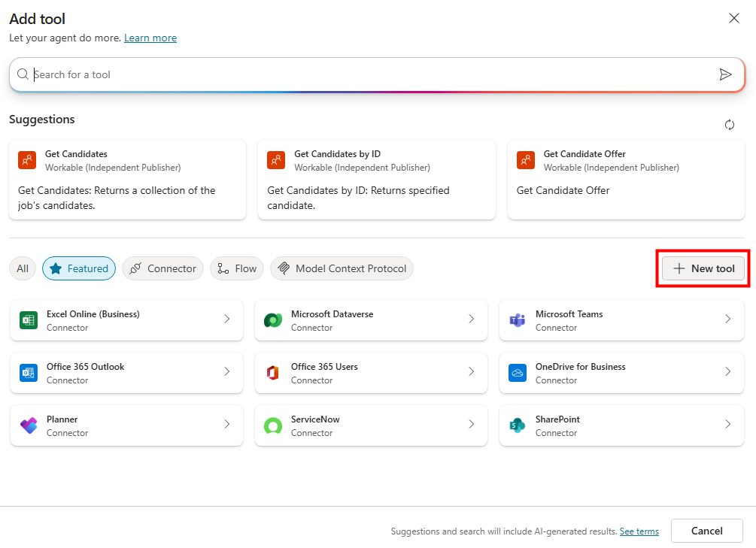This screenshot has height=548, width=756.
Task: Click the OneDrive for Business icon
Action: 518,373
